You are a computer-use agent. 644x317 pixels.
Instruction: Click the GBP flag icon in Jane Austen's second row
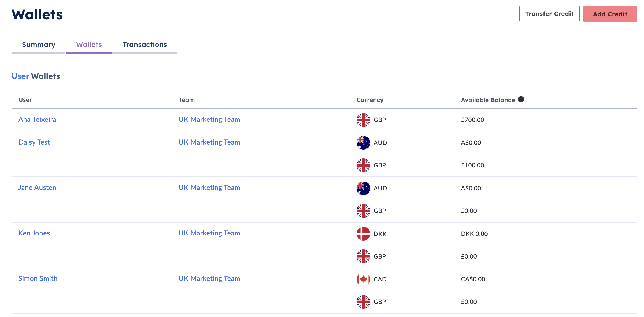pyautogui.click(x=363, y=211)
